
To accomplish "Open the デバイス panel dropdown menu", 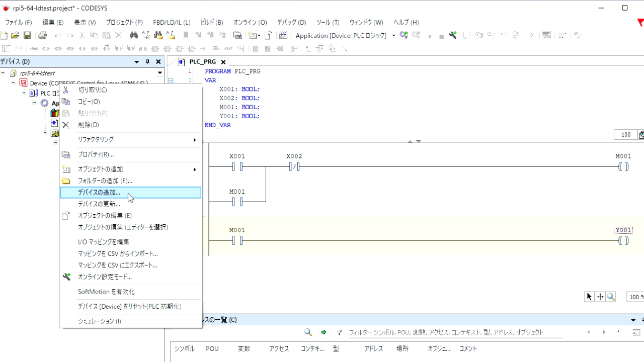I will (x=136, y=61).
